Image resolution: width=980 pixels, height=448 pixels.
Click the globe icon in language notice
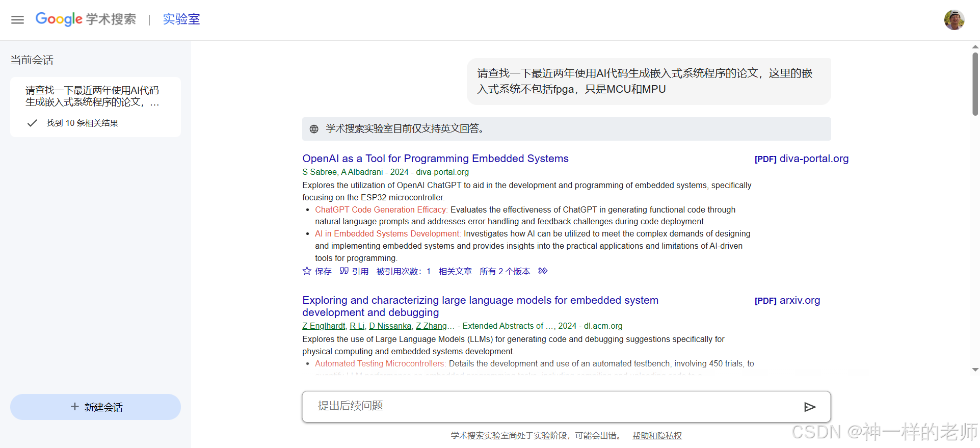pos(314,129)
